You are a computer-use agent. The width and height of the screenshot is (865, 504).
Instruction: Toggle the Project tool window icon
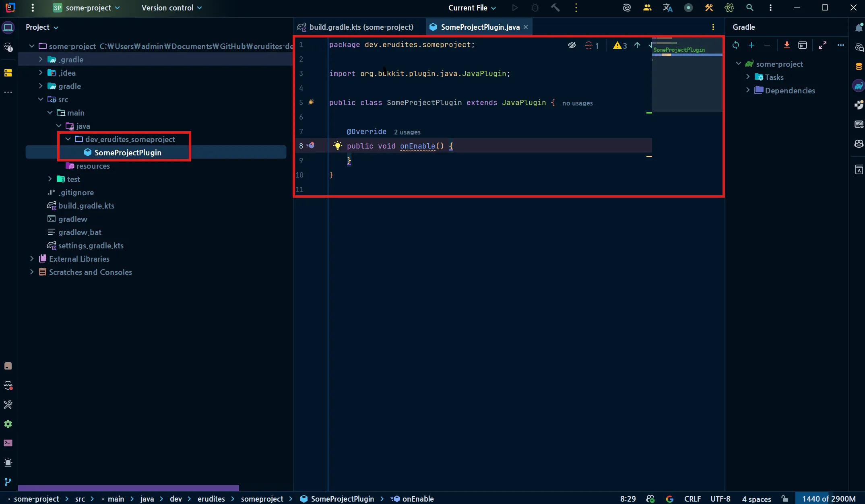click(x=8, y=27)
